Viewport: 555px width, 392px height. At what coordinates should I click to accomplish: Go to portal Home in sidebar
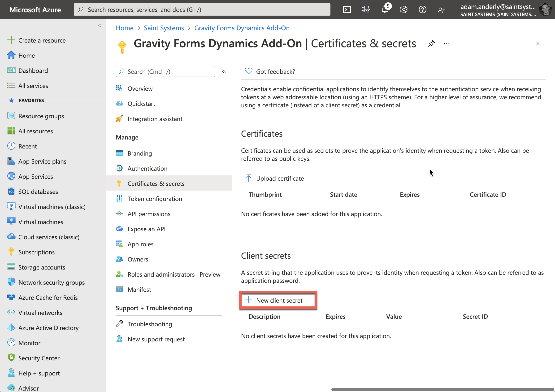coord(21,56)
